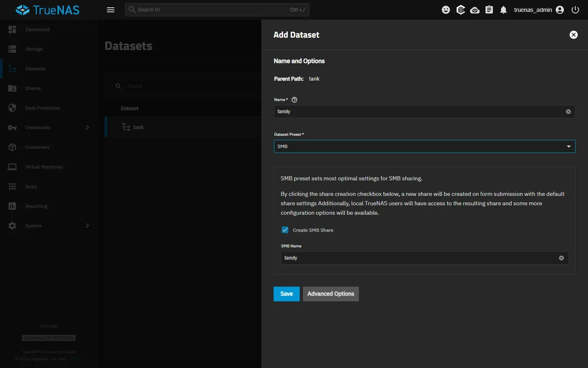This screenshot has width=588, height=368.
Task: Click the COMMUNITY EDITION badge
Action: click(49, 338)
